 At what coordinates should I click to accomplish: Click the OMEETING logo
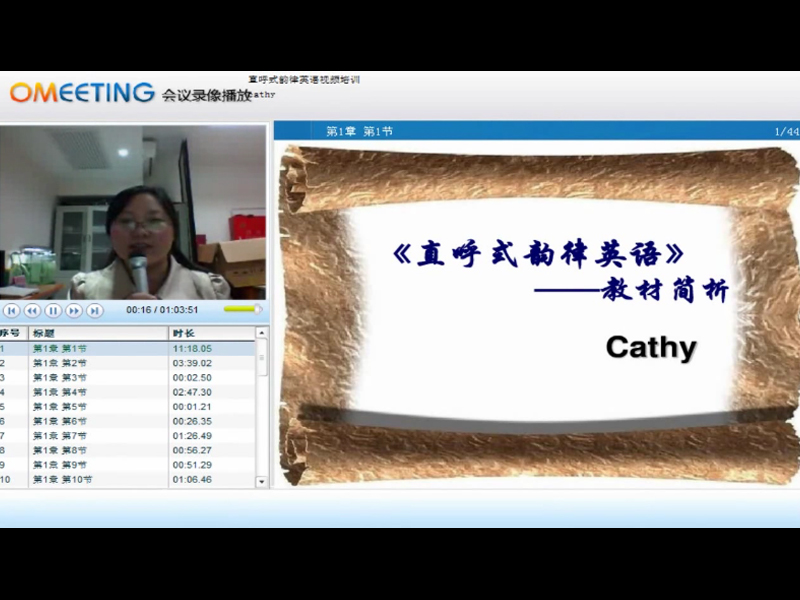pyautogui.click(x=82, y=93)
